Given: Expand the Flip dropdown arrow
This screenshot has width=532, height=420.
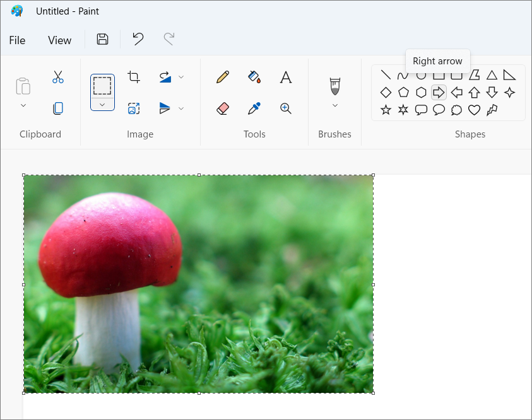Looking at the screenshot, I should (181, 108).
